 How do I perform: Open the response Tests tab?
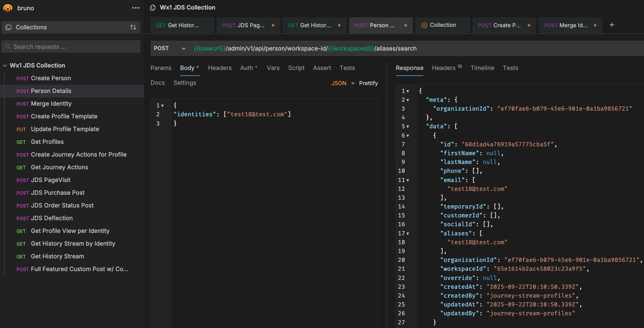pyautogui.click(x=510, y=68)
